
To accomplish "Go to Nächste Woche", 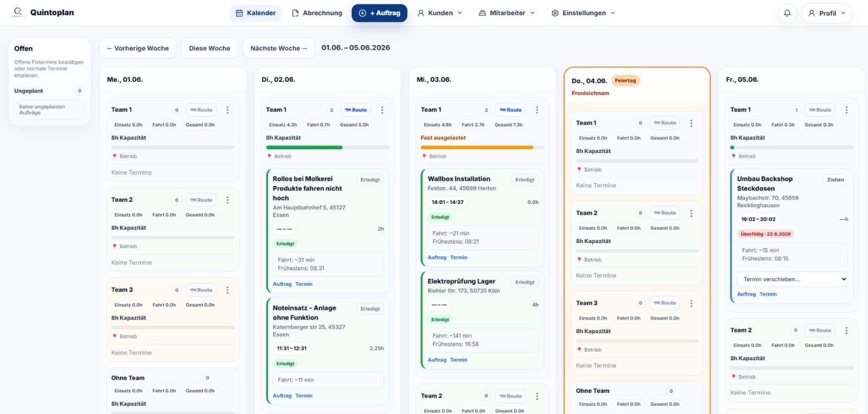I will click(x=278, y=48).
